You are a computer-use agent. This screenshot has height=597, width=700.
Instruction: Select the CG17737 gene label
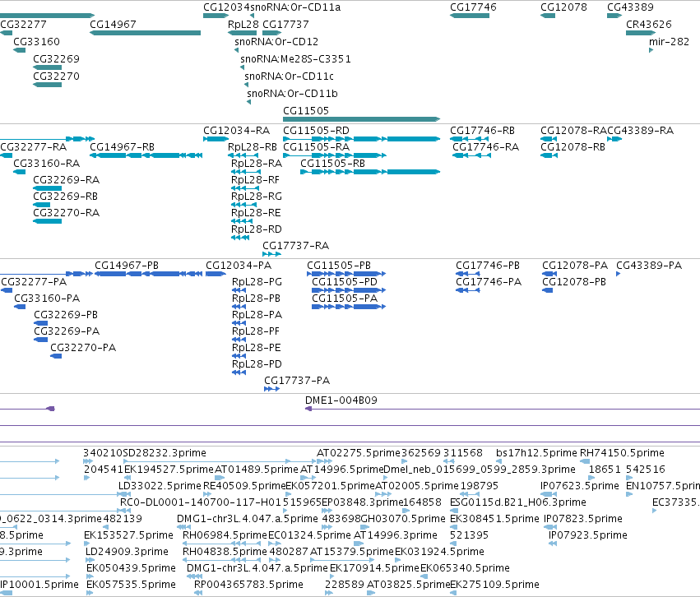[x=285, y=24]
